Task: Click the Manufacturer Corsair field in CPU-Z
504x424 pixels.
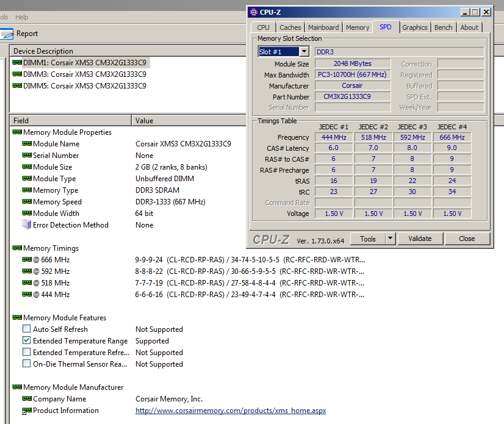Action: (x=353, y=85)
